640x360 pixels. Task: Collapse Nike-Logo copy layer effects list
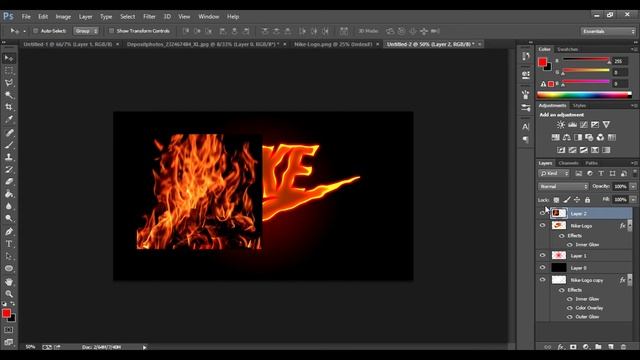630,280
